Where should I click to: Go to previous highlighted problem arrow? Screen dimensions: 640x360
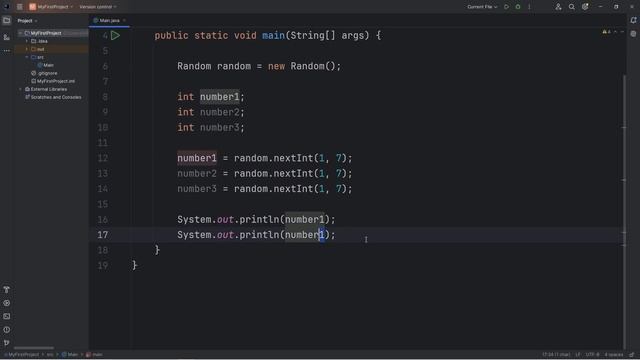coord(616,32)
